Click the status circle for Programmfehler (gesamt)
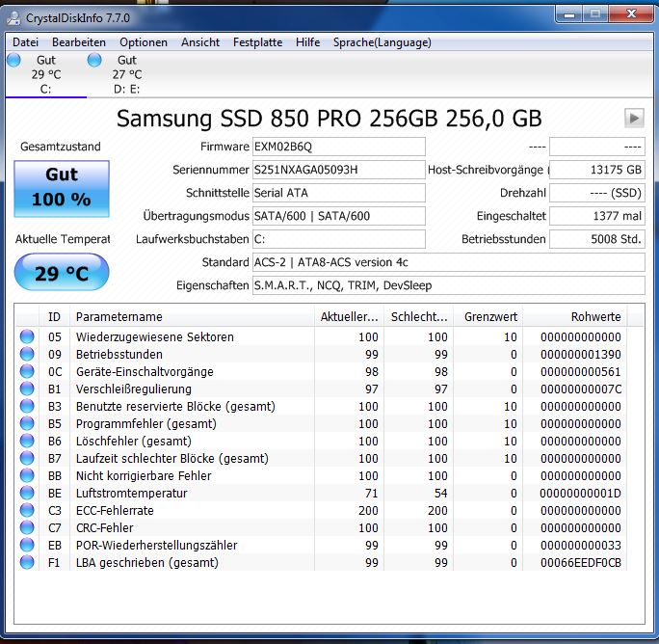Viewport: 659px width, 644px height. point(27,423)
